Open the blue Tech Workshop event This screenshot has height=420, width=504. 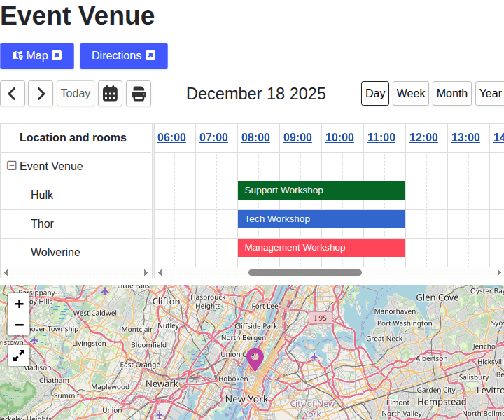(x=321, y=219)
